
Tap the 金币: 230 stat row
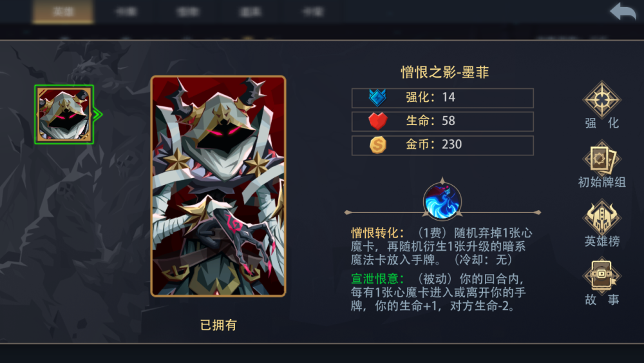click(442, 145)
